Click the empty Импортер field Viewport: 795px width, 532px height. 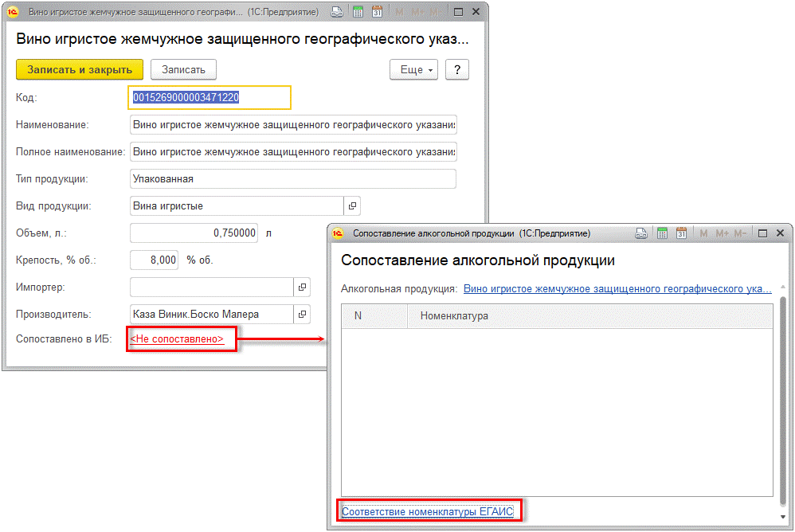pos(212,287)
